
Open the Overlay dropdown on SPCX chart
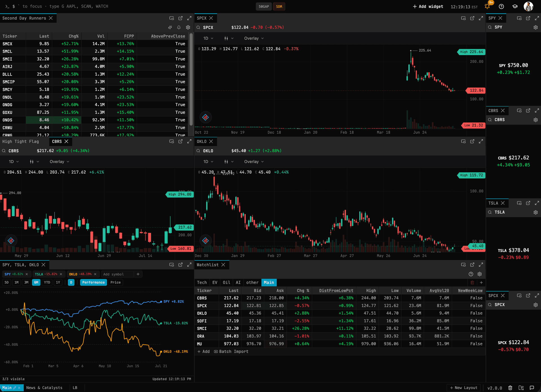tap(254, 38)
